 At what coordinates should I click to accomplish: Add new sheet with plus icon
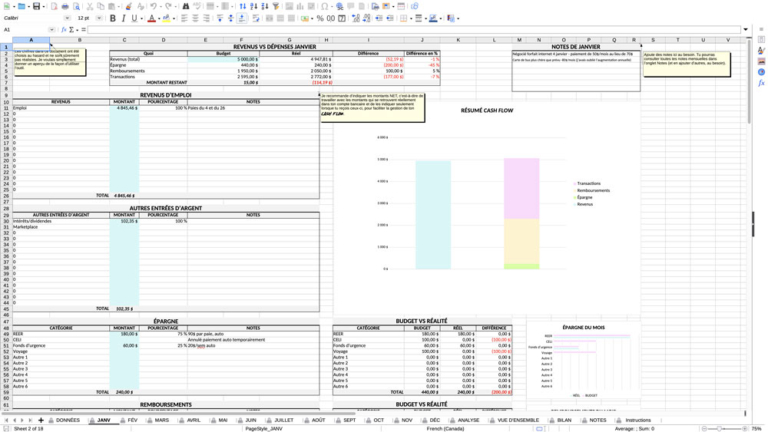coord(41,420)
